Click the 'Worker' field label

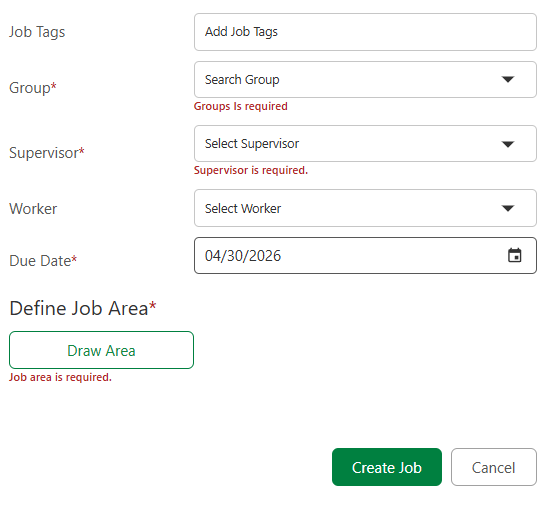(x=33, y=209)
